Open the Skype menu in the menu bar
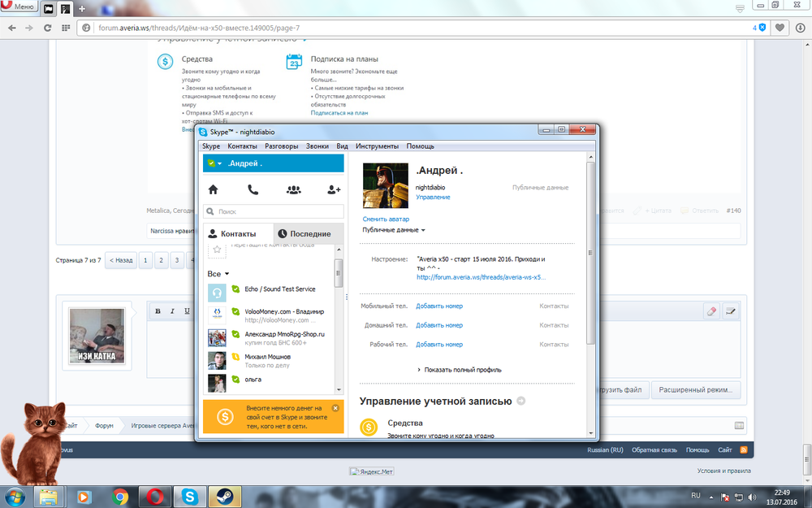 [211, 146]
